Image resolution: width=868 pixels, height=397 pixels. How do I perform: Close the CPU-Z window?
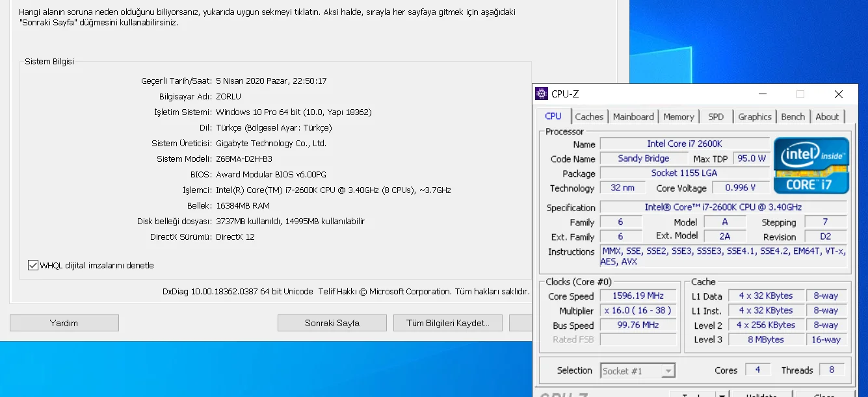coord(838,94)
